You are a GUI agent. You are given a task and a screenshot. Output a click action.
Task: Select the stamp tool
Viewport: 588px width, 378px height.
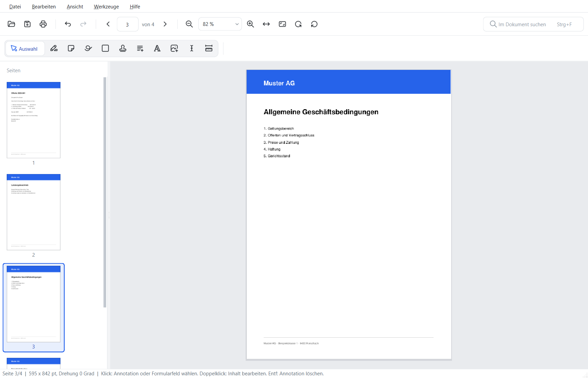123,48
